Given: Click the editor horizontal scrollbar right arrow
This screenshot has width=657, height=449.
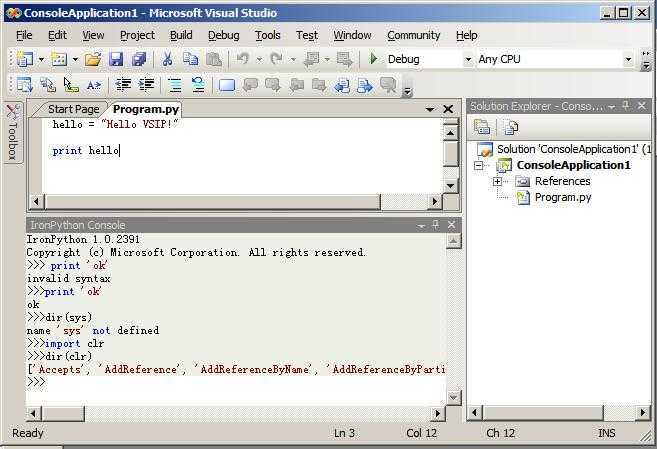Looking at the screenshot, I should tap(435, 201).
